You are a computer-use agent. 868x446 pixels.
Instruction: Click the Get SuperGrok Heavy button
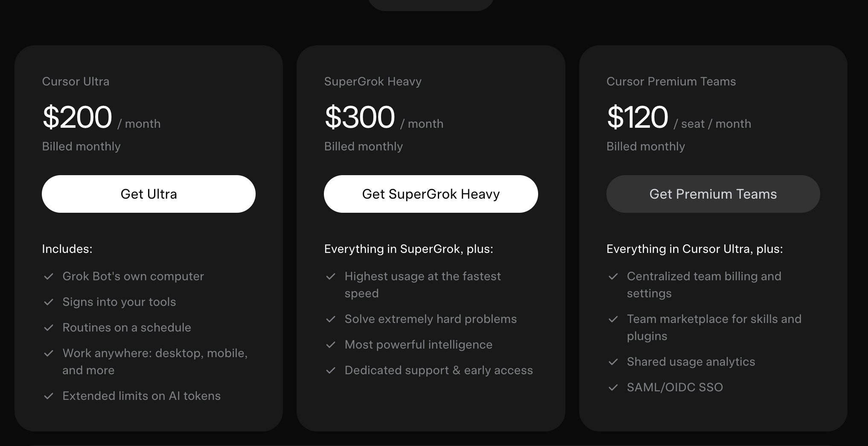(x=431, y=194)
